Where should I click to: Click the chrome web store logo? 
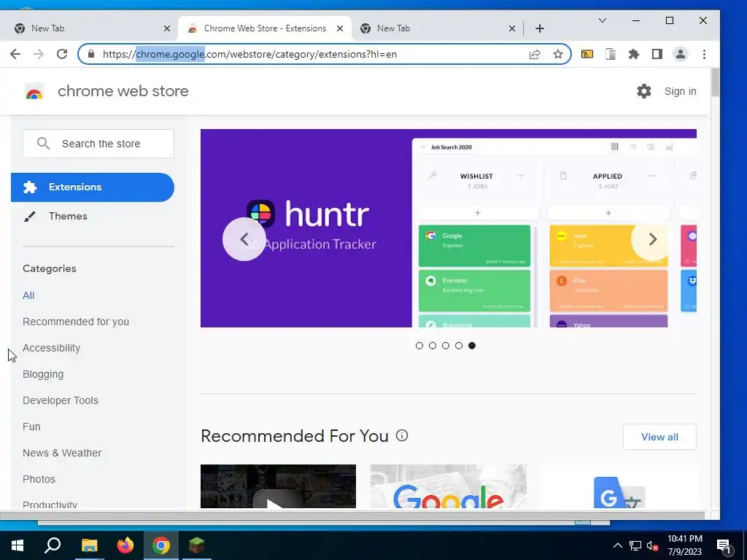[34, 91]
